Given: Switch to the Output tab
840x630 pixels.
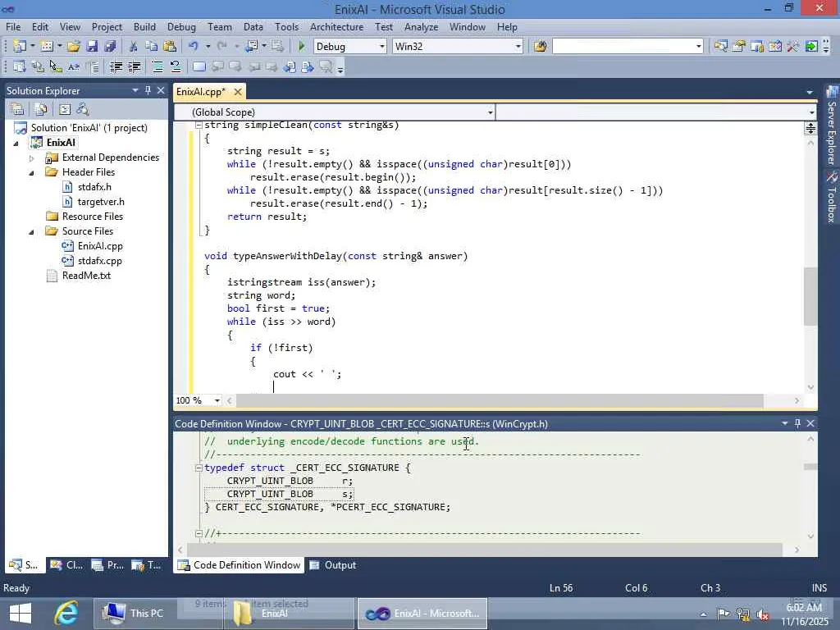Looking at the screenshot, I should (x=333, y=565).
